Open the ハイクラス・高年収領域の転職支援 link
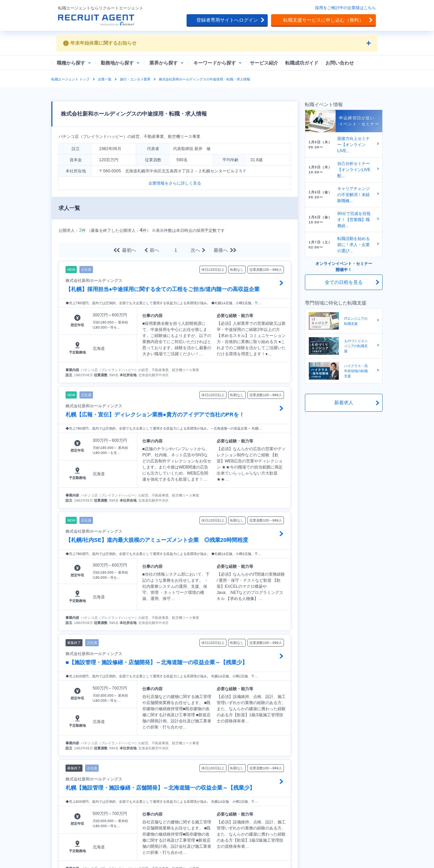Viewport: 434px width, 868px height. pyautogui.click(x=356, y=371)
